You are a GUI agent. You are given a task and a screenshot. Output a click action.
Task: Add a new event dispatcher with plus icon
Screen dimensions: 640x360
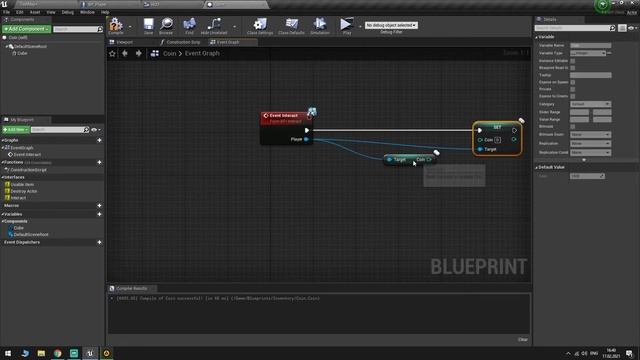99,242
